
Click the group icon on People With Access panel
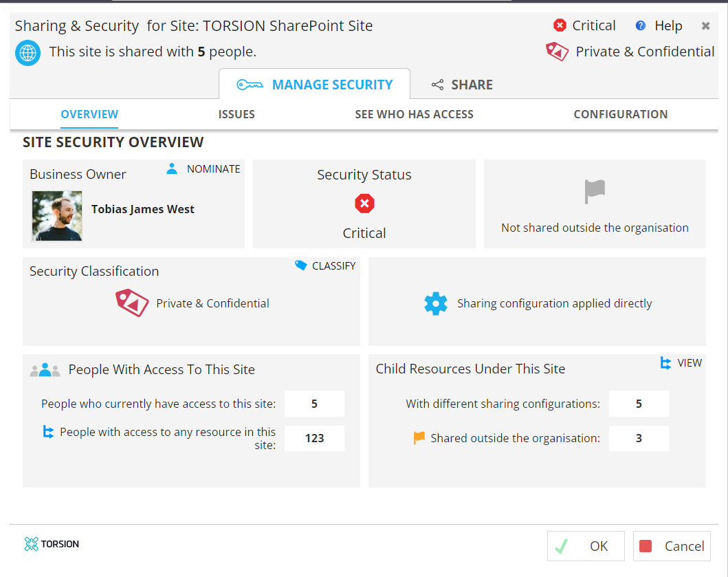coord(44,369)
